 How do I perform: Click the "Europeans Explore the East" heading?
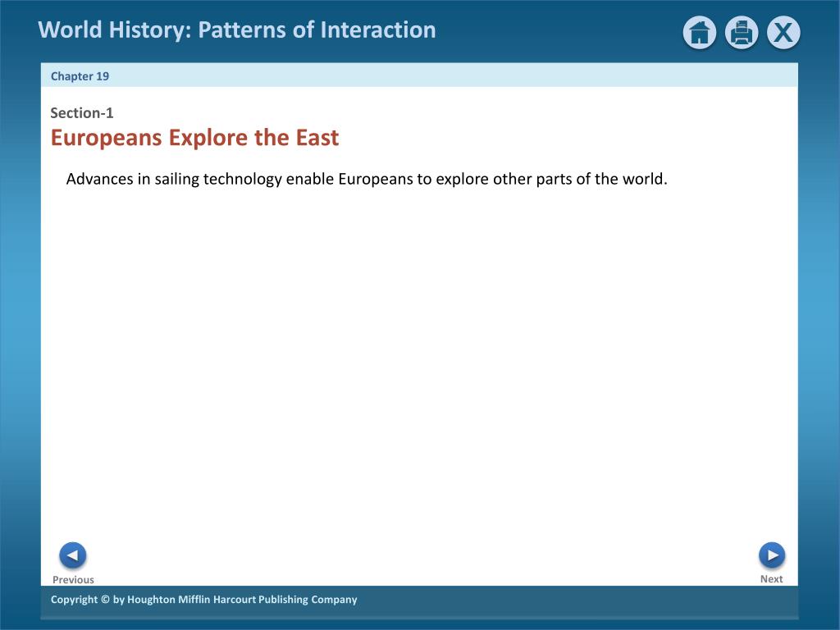tap(194, 138)
